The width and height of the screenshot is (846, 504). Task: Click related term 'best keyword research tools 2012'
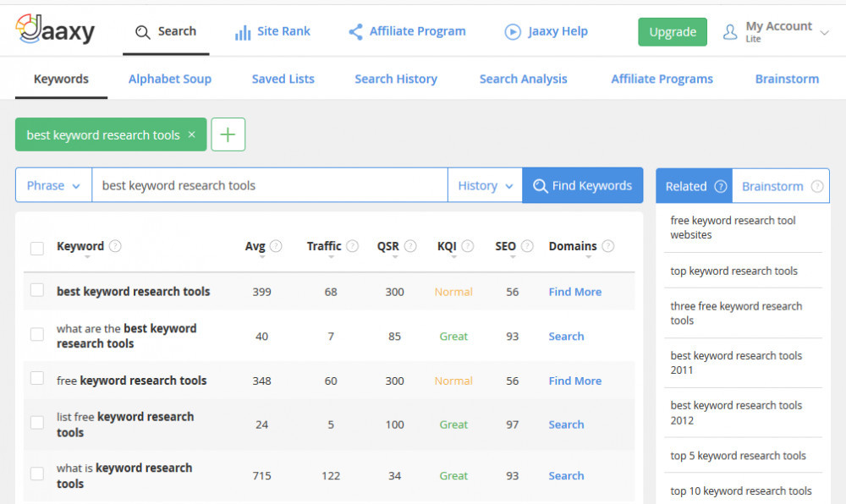[x=737, y=413]
